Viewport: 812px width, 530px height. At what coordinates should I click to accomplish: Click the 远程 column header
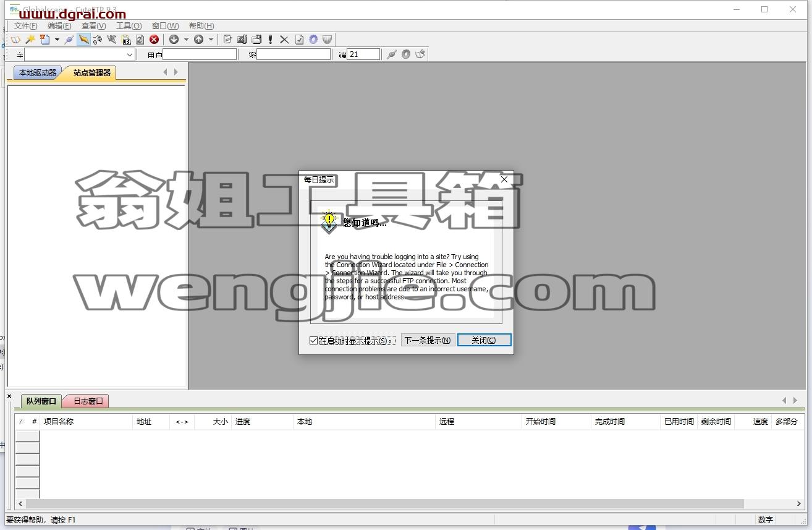[x=479, y=422]
